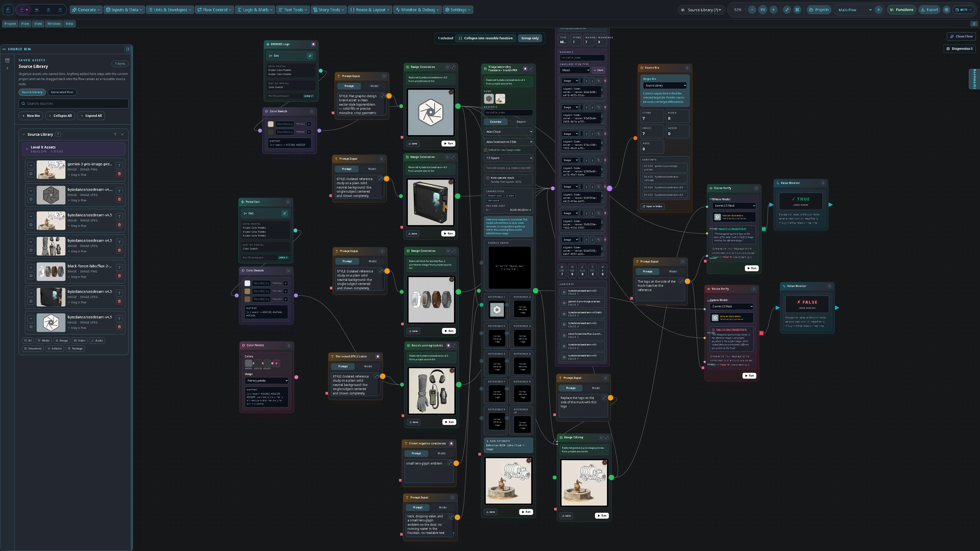This screenshot has height=551, width=980.
Task: Toggle Auto-upscale result checkbox
Action: click(488, 178)
